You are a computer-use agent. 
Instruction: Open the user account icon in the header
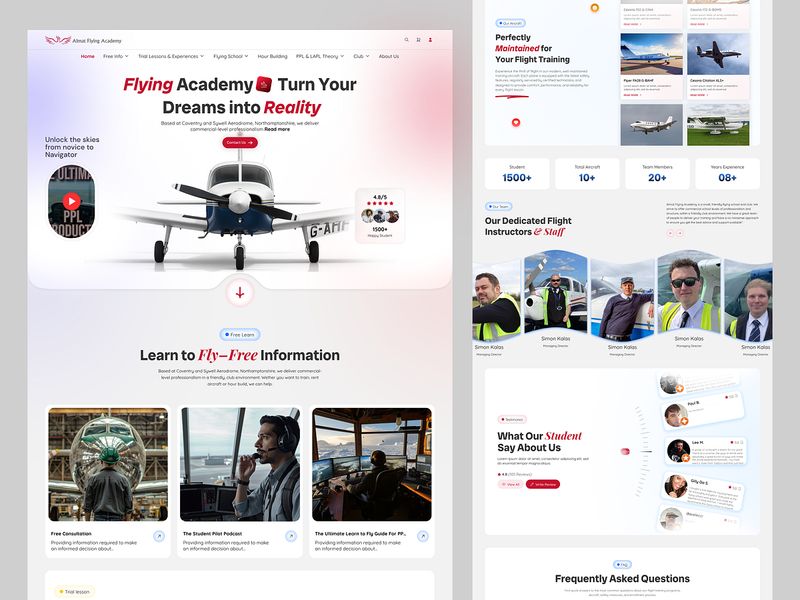(x=431, y=40)
